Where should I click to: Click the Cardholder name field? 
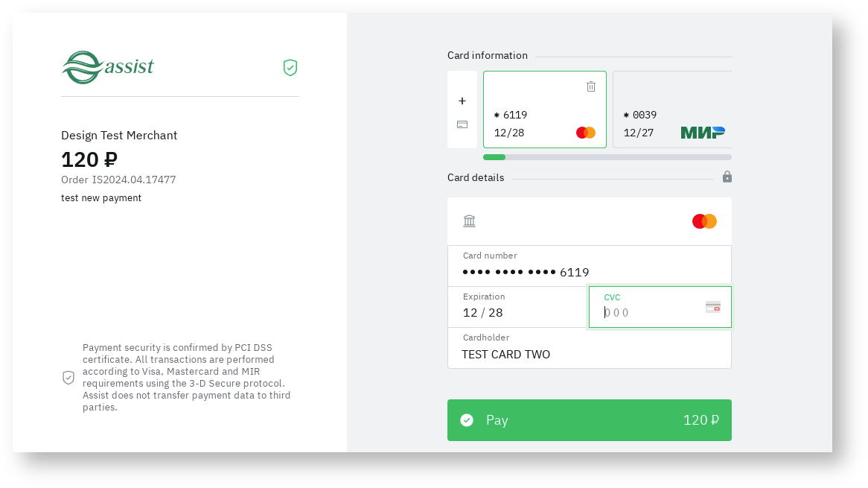588,354
